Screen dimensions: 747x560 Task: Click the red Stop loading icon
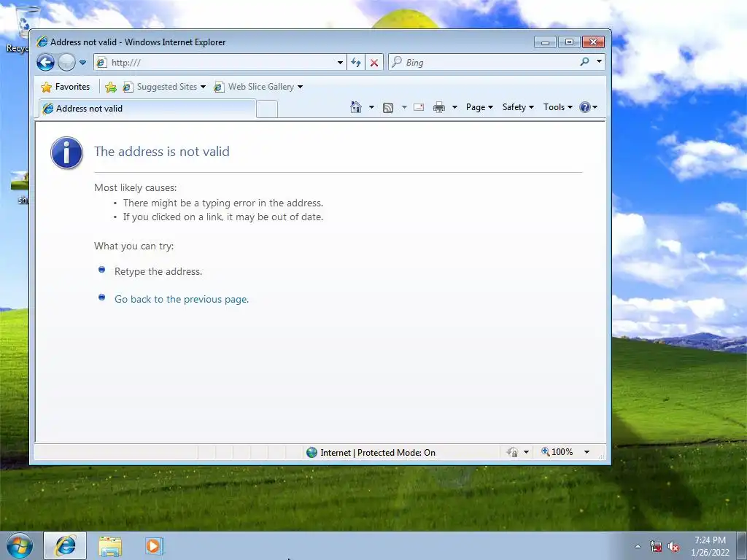[374, 63]
